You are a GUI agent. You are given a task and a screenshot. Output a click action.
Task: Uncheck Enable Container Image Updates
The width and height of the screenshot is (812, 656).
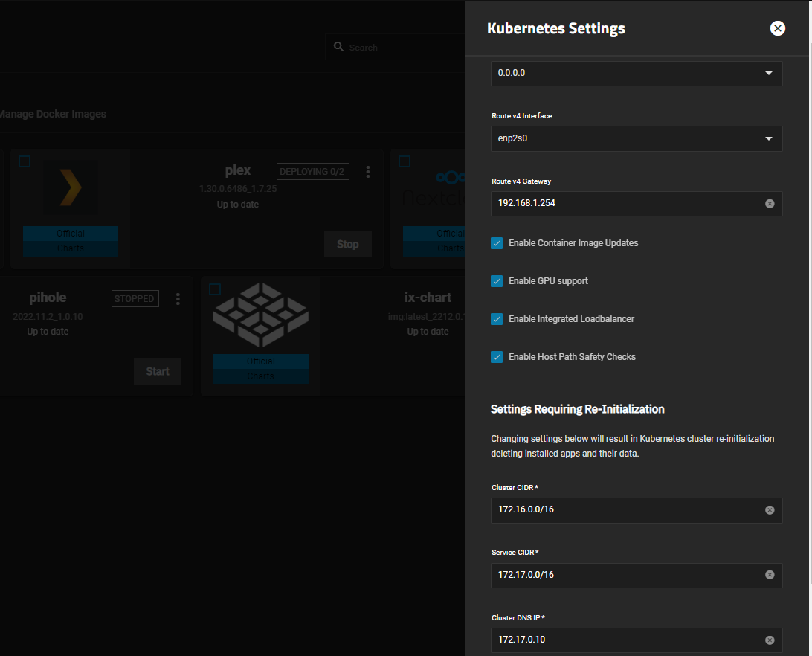point(497,243)
